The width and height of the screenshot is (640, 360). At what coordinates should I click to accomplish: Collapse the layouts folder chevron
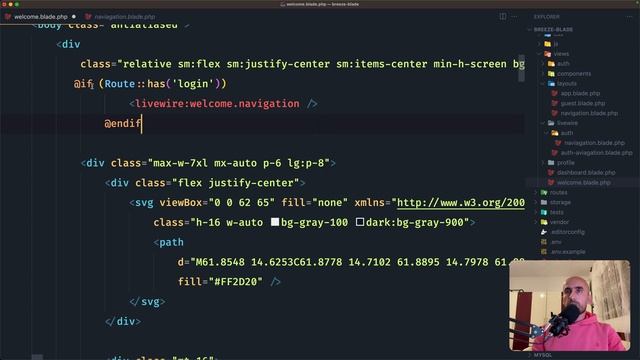click(543, 83)
